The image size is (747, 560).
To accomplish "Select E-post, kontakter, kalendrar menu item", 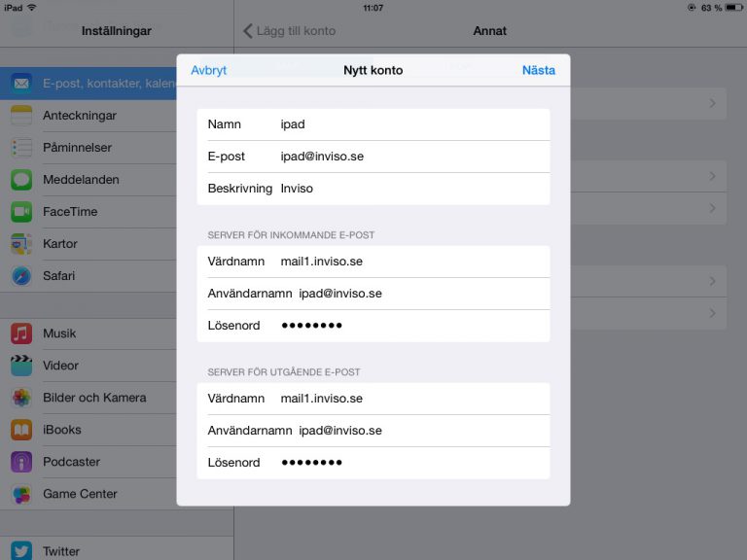I will tap(97, 84).
